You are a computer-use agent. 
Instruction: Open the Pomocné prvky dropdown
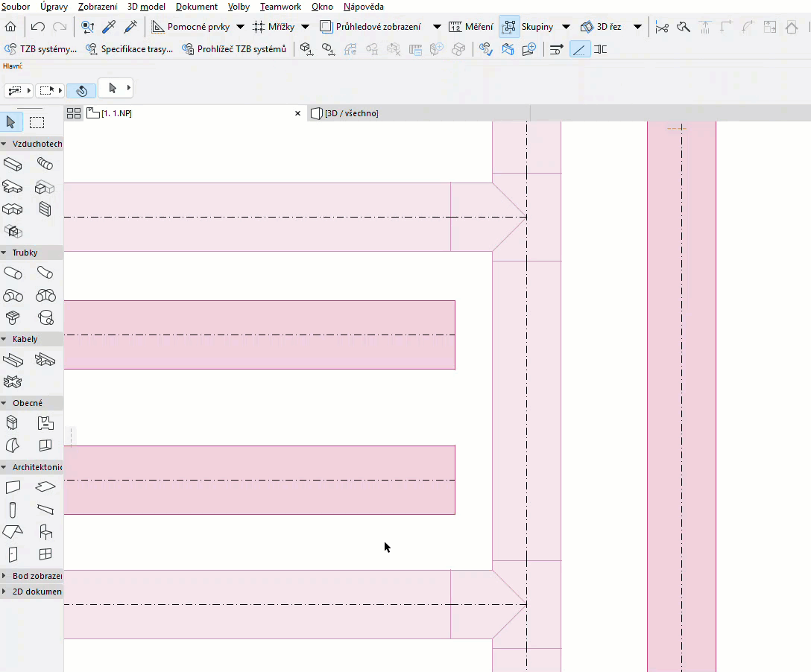[240, 25]
